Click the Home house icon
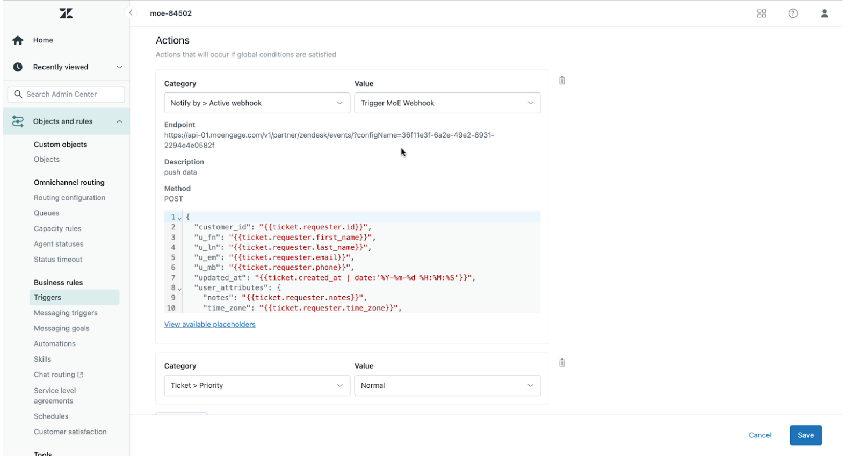The height and width of the screenshot is (460, 868). (x=18, y=40)
